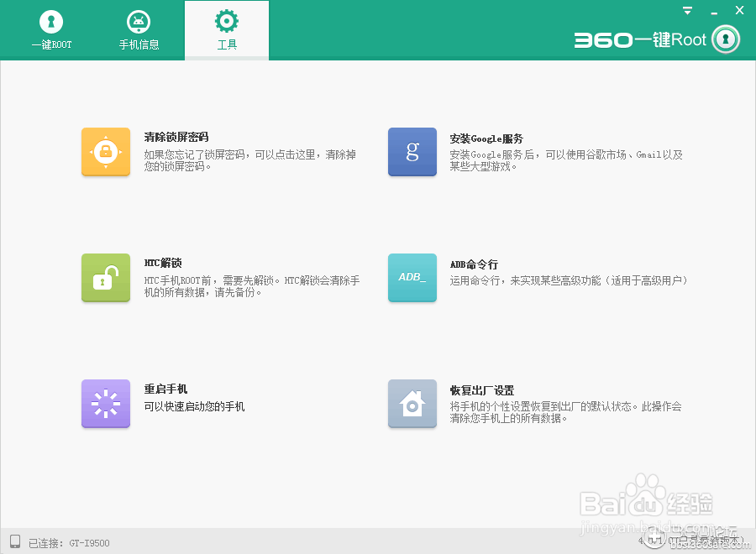Viewport: 756px width, 554px height.
Task: Click the connected phone device icon in status bar
Action: pos(15,541)
